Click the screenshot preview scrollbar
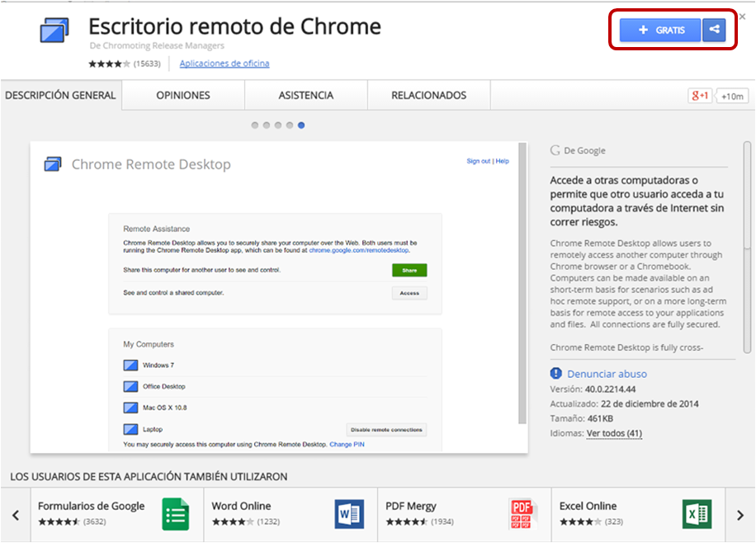This screenshot has width=756, height=543. [522, 283]
